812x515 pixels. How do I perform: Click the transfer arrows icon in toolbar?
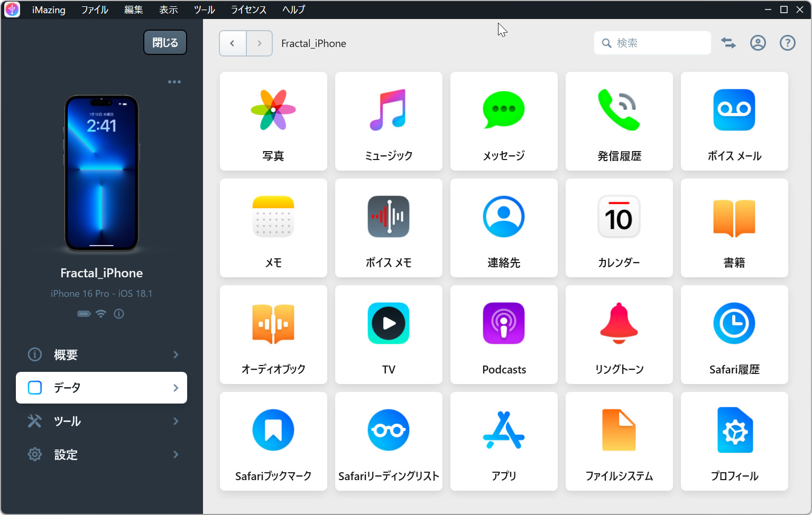(x=728, y=43)
